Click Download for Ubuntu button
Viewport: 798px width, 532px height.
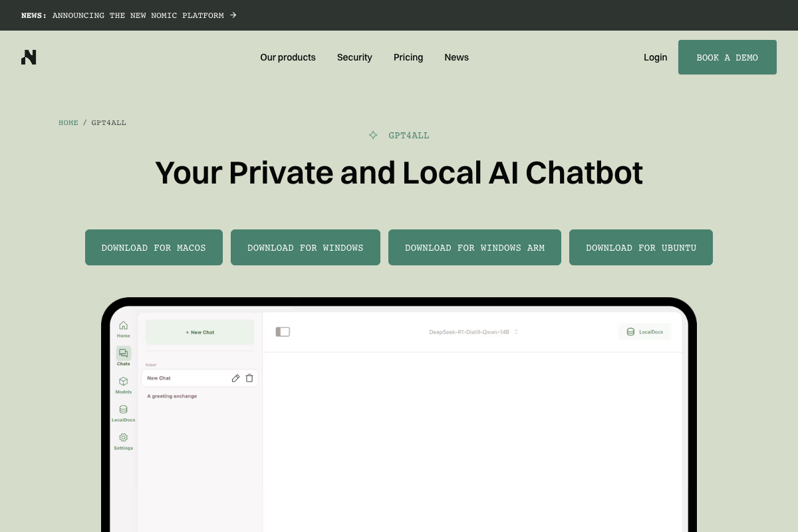(640, 247)
